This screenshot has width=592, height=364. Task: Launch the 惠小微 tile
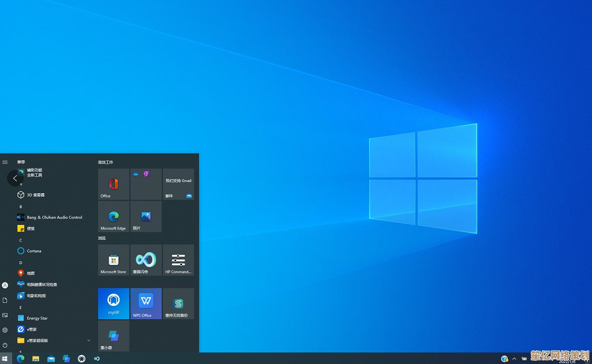pos(114,336)
